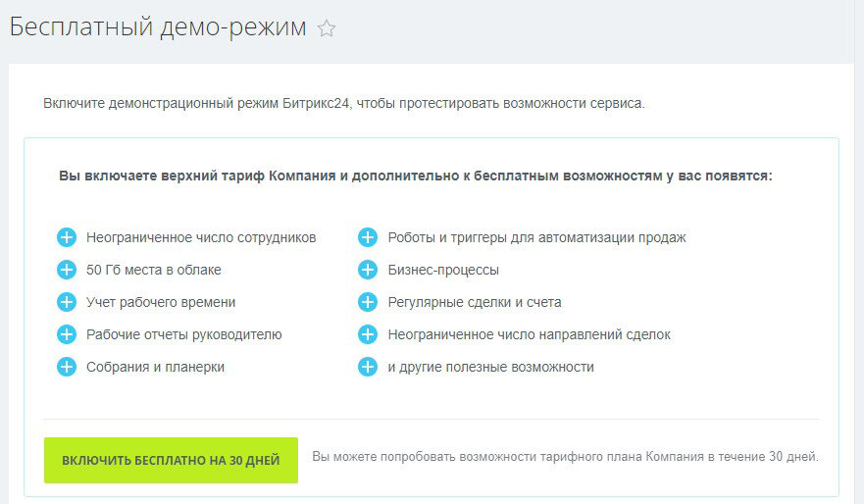Click the text 50 Гб места в облаке

[154, 270]
